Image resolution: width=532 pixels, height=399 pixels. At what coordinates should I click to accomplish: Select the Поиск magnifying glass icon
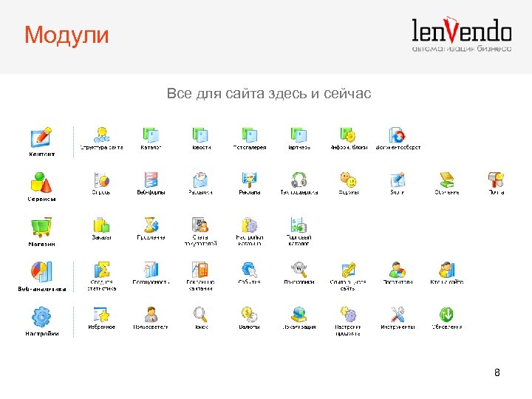(x=200, y=314)
